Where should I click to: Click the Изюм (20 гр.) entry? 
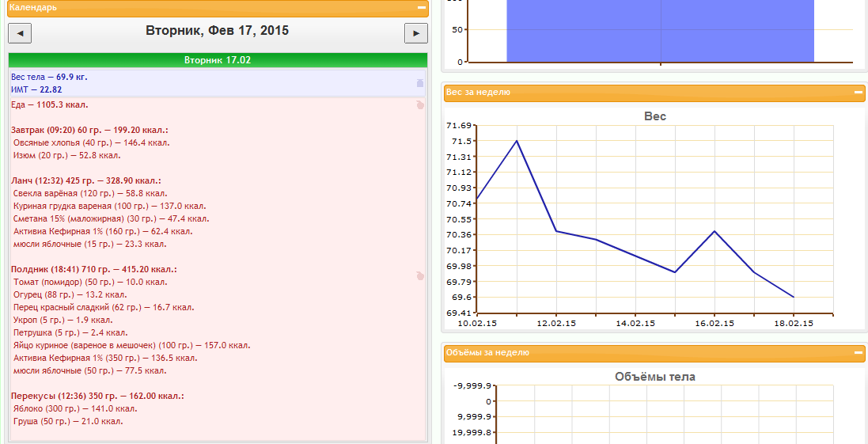click(x=67, y=156)
